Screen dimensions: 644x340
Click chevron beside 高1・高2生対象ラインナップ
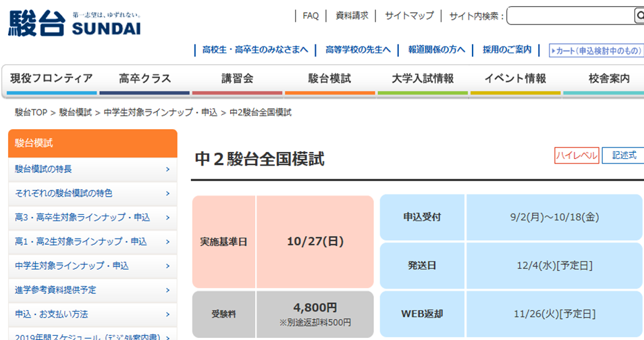tap(167, 242)
